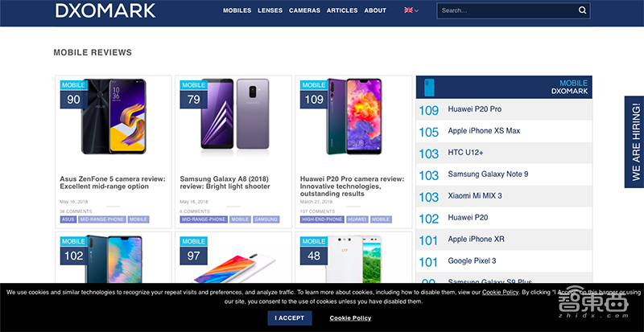
Task: Open the Samsung Galaxy A8 phone image
Action: 235,115
